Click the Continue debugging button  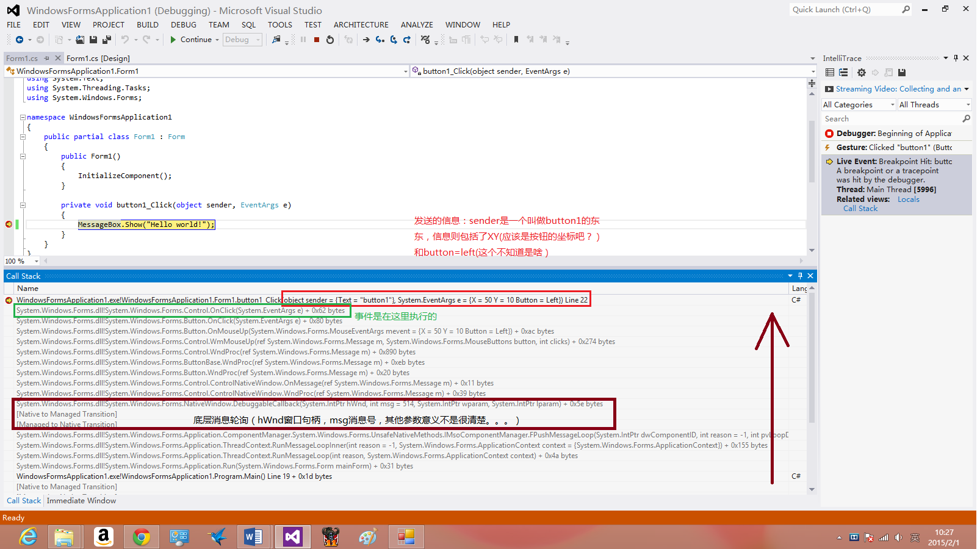(190, 40)
